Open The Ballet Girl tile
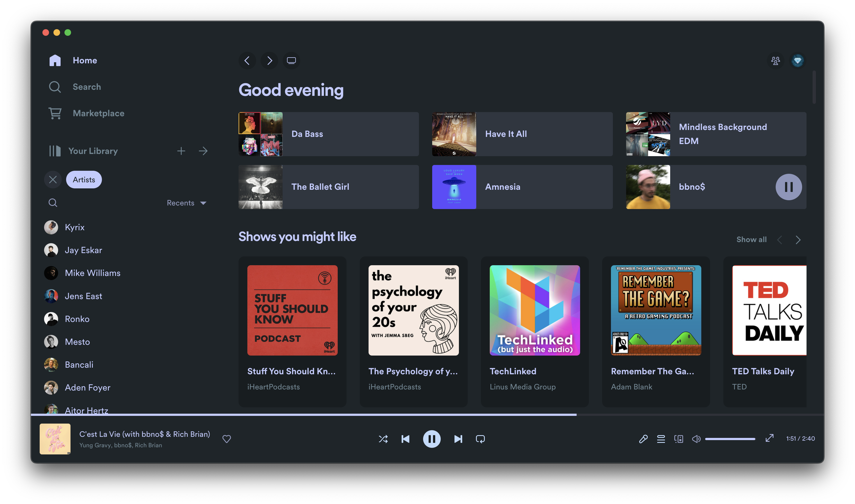Screen dimensions: 855x504 click(x=329, y=187)
